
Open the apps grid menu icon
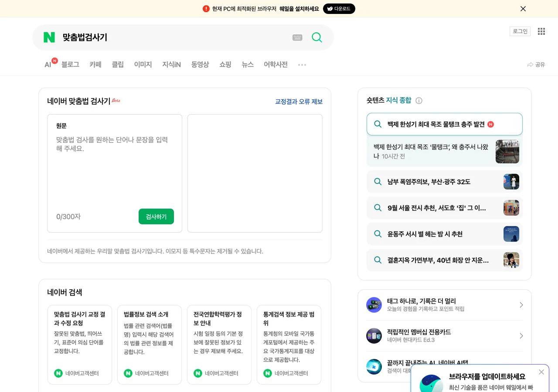pyautogui.click(x=541, y=31)
